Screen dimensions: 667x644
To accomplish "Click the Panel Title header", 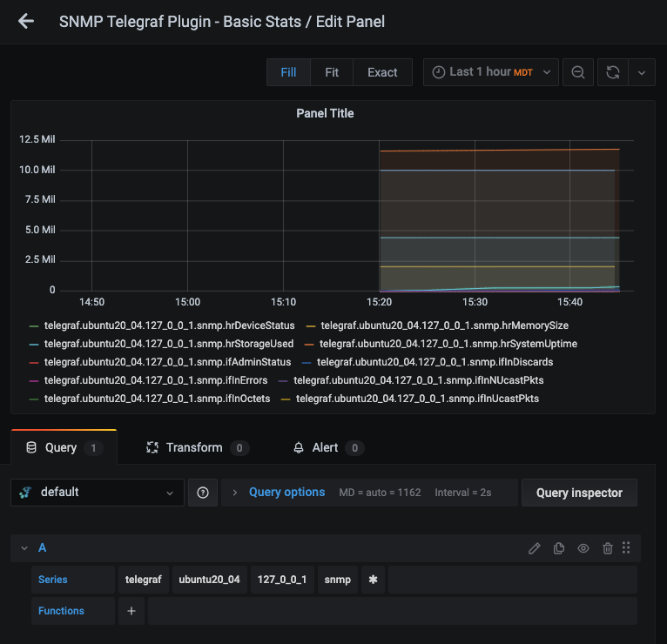I will tap(325, 113).
